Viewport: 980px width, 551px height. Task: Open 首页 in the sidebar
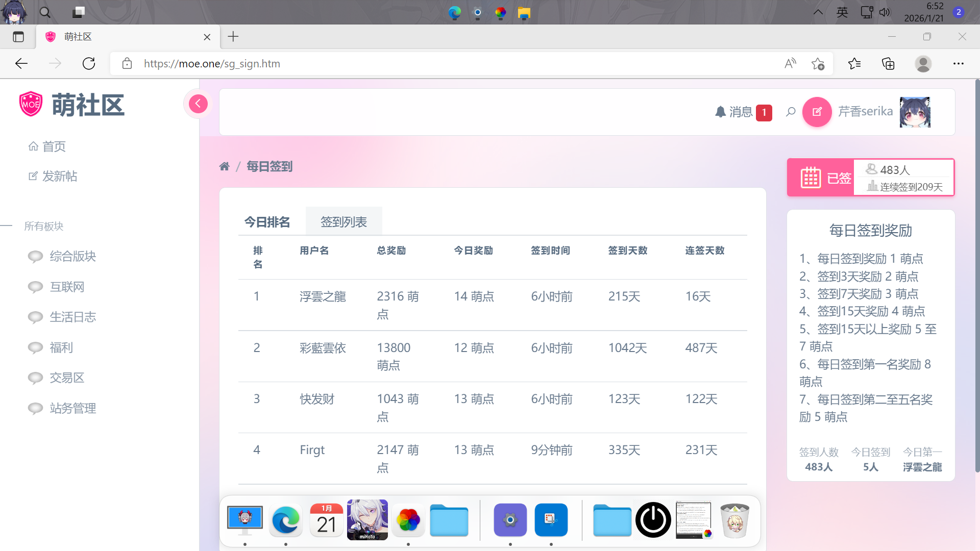coord(54,146)
